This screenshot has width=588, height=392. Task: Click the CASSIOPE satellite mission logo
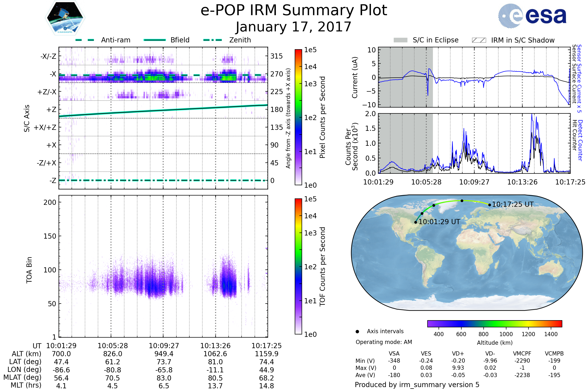pos(65,18)
